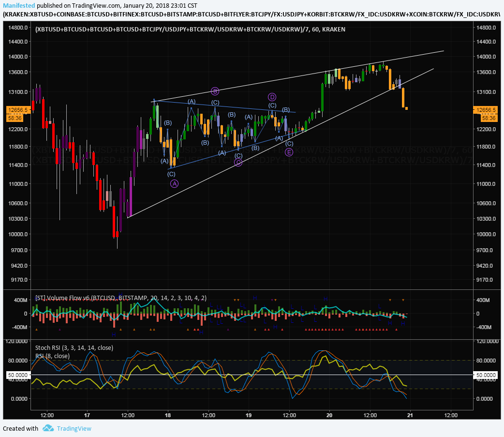Click 14800.0 on the left price axis
Viewport: 504px width, 437px height.
[x=18, y=28]
